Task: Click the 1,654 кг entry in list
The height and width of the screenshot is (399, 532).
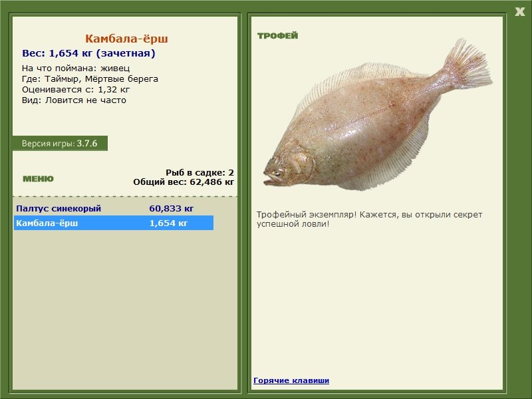Action: 168,223
